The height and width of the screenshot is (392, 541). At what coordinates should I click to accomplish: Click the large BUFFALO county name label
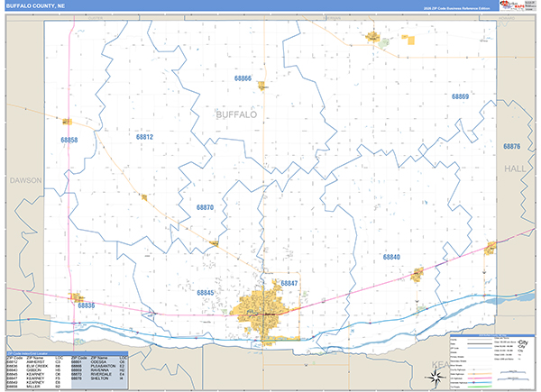pos(236,114)
